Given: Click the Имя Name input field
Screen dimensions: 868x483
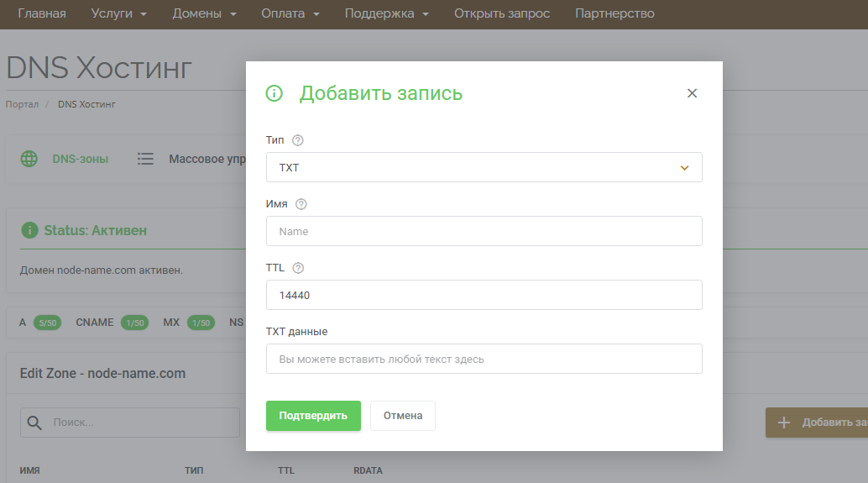Looking at the screenshot, I should [484, 231].
